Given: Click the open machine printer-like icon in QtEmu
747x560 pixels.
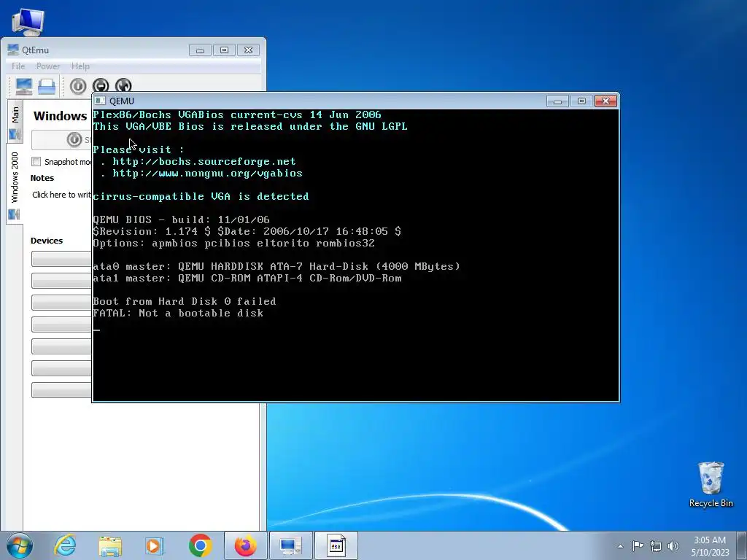Looking at the screenshot, I should point(47,86).
